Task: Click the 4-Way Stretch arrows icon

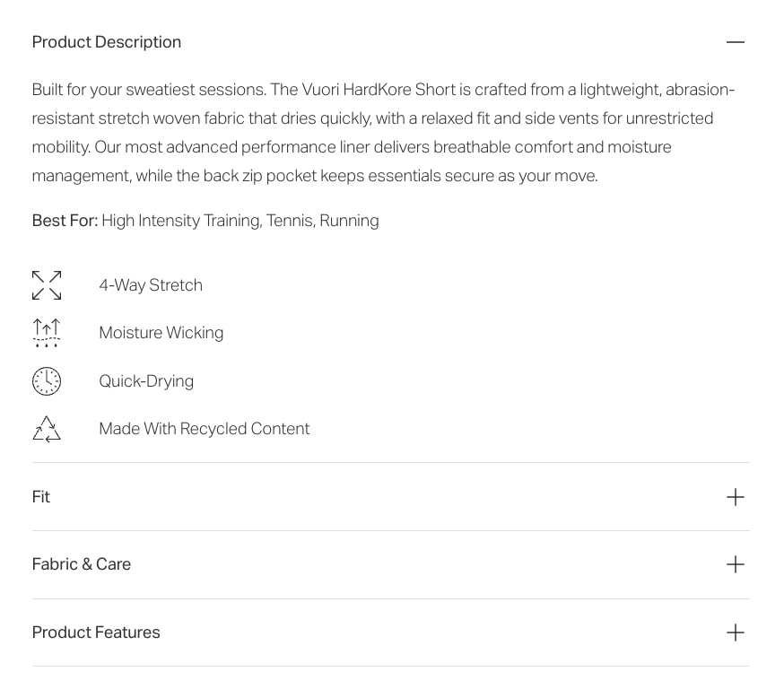Action: [46, 284]
